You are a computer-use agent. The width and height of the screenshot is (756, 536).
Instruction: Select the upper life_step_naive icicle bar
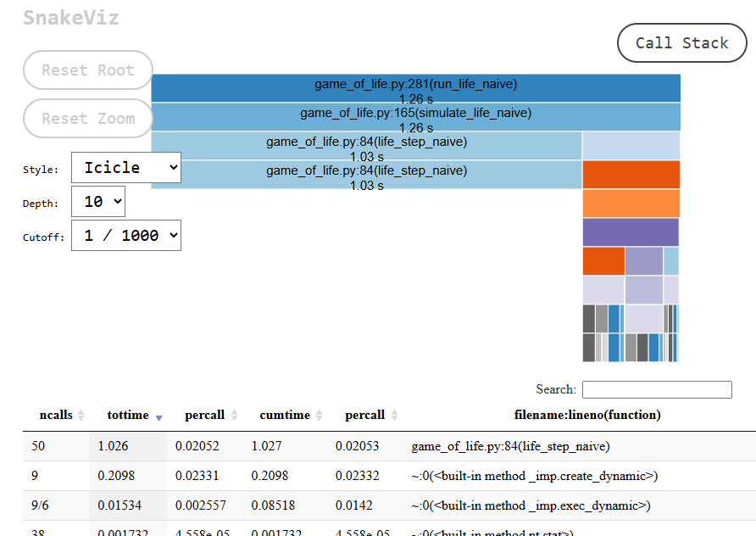[x=366, y=146]
